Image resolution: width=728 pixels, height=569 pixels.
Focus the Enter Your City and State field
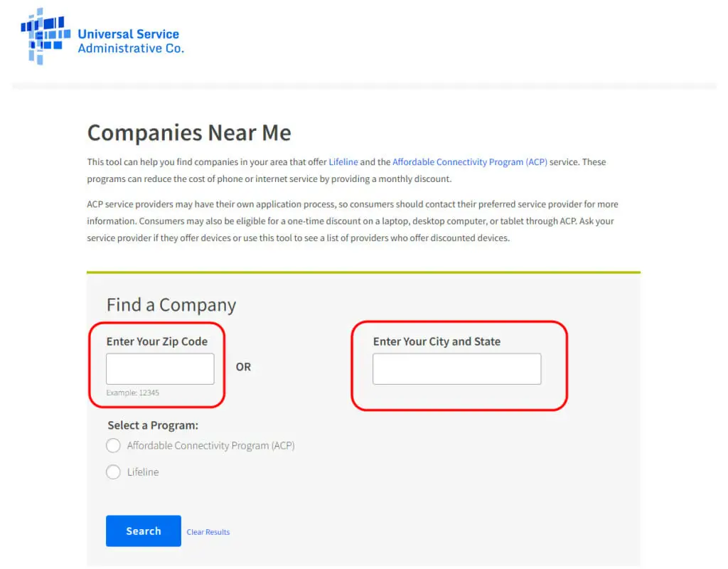[457, 369]
